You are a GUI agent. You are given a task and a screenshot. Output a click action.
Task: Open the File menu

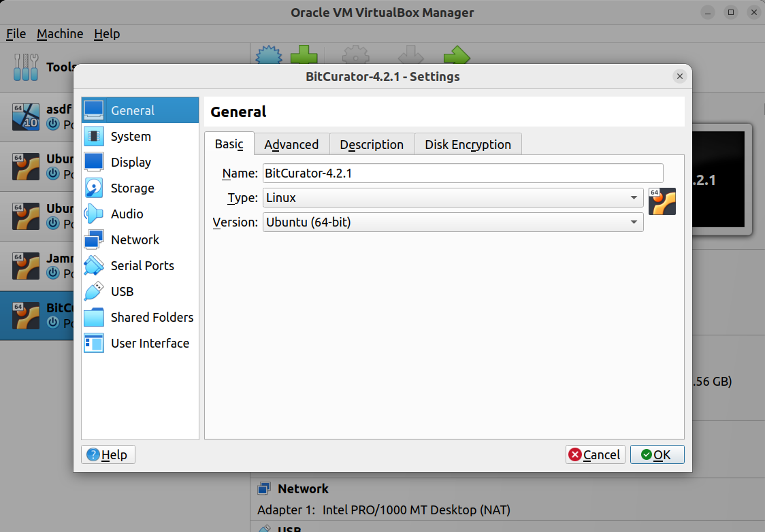coord(16,33)
